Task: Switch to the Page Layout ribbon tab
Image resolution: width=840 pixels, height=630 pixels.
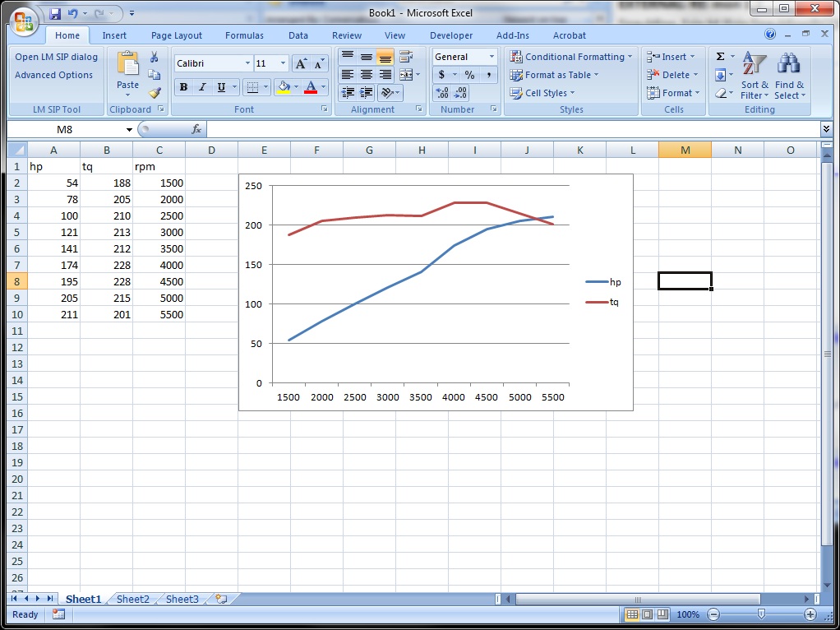Action: pyautogui.click(x=176, y=35)
